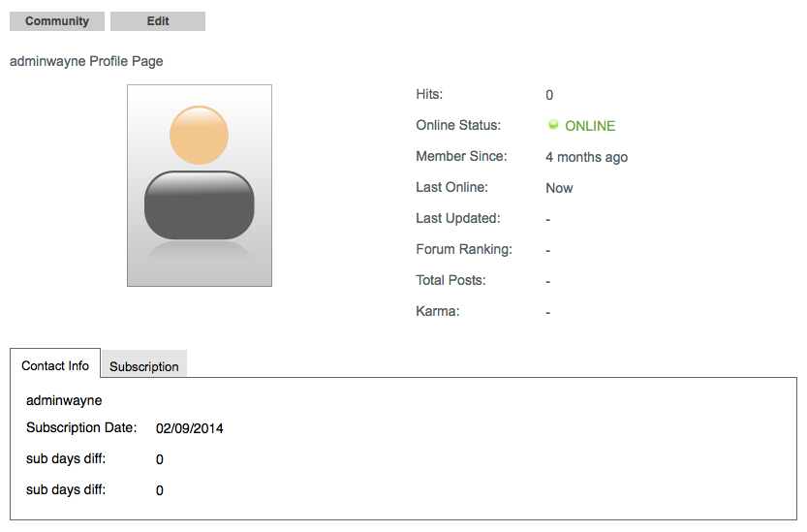The height and width of the screenshot is (532, 807).
Task: Click the 'Last Updated:' label
Action: [458, 218]
